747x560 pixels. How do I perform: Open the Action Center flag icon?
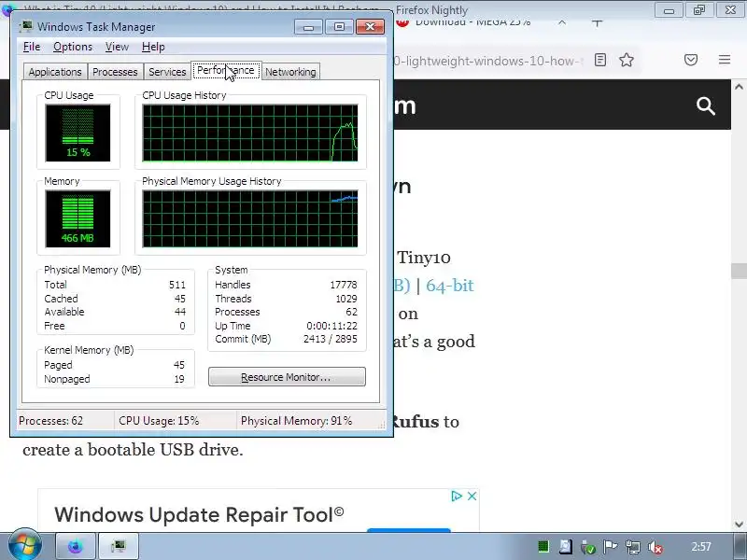point(610,547)
